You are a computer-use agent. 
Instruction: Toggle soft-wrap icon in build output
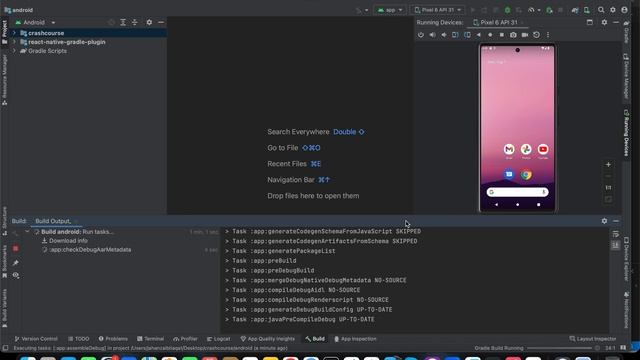616,234
